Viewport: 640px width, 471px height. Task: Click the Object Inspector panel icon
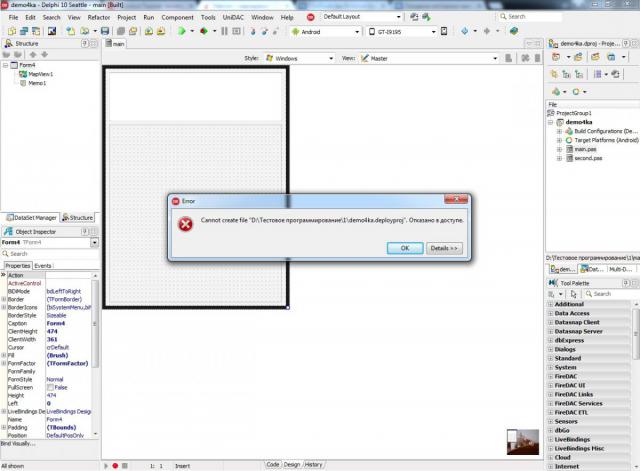click(8, 231)
